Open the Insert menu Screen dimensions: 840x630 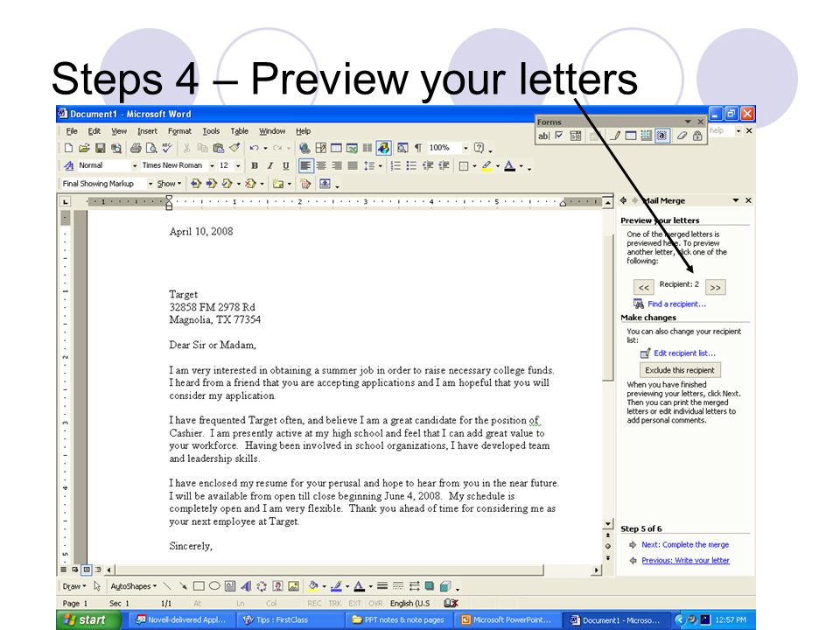pyautogui.click(x=147, y=131)
